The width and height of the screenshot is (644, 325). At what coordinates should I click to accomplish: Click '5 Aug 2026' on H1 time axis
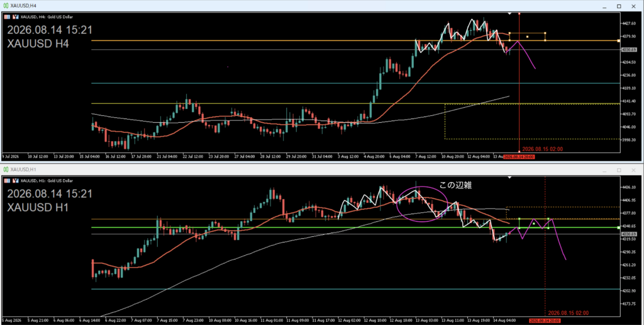pos(11,320)
